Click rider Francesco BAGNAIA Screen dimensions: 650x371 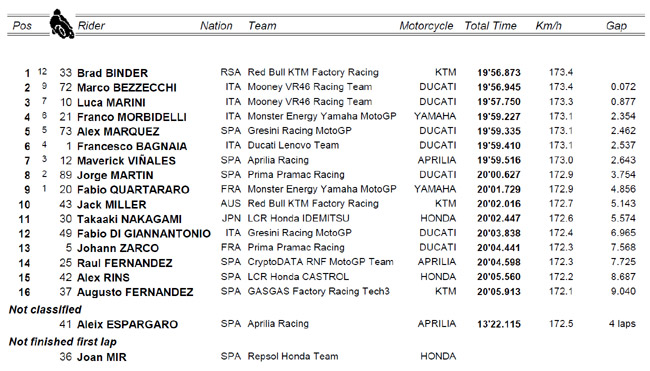pyautogui.click(x=132, y=146)
